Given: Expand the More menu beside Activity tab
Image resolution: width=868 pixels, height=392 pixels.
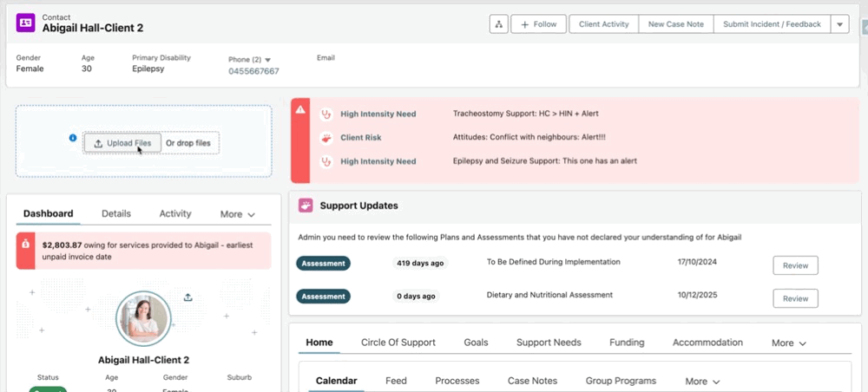Looking at the screenshot, I should click(238, 214).
